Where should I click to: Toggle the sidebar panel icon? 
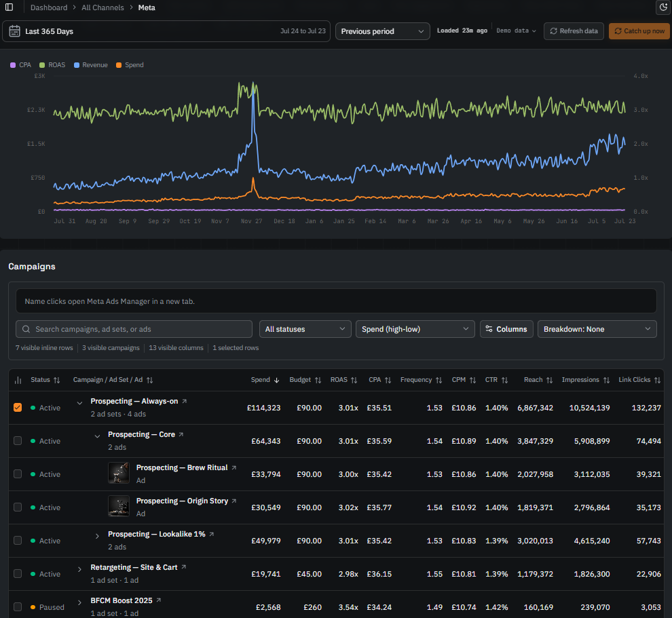point(9,7)
